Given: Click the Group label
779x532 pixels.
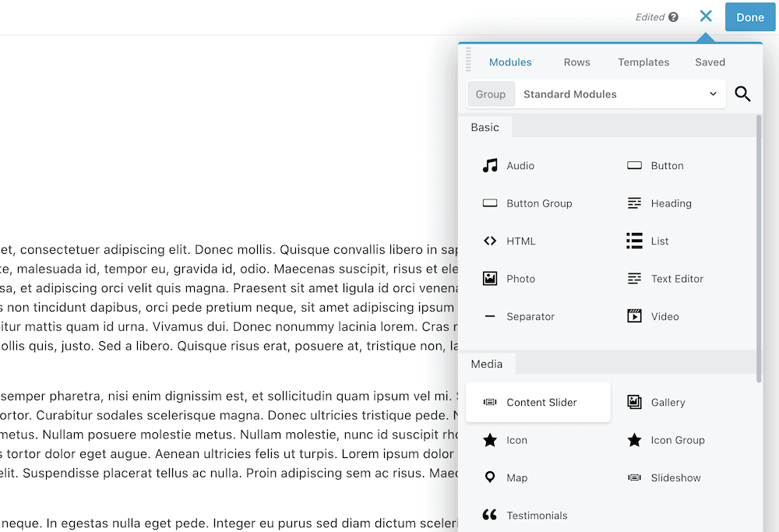Looking at the screenshot, I should [490, 94].
